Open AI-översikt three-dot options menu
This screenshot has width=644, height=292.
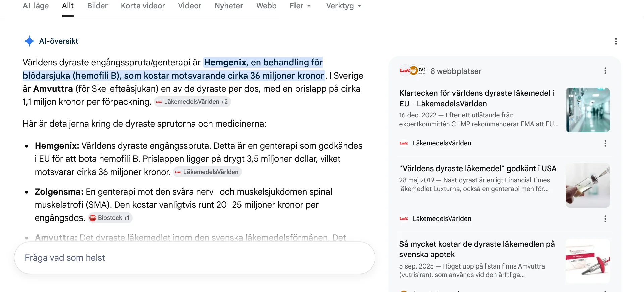pyautogui.click(x=616, y=41)
